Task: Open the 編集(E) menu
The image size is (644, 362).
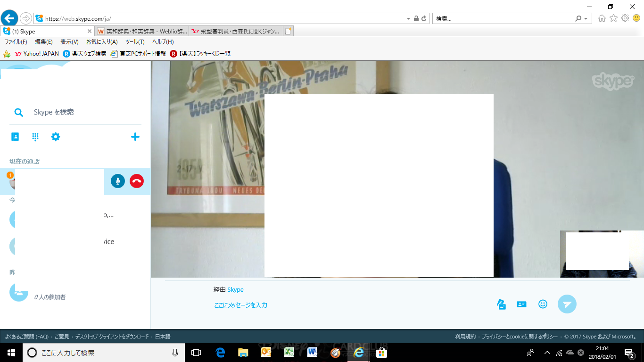Action: 44,42
